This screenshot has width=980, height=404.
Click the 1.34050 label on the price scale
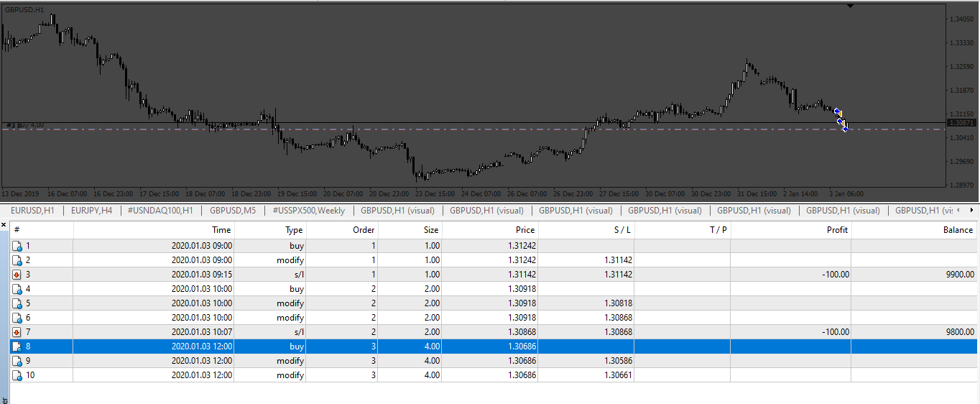tap(961, 19)
